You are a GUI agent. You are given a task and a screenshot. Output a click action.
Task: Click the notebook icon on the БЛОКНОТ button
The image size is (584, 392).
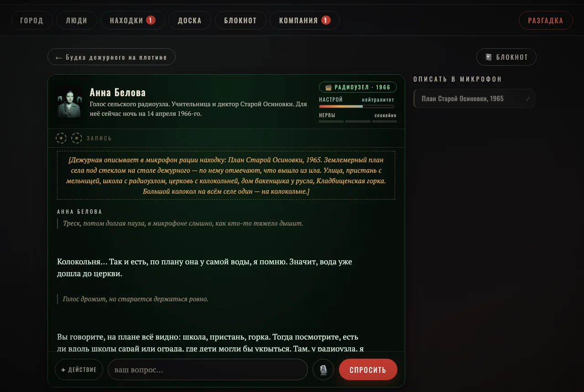489,57
